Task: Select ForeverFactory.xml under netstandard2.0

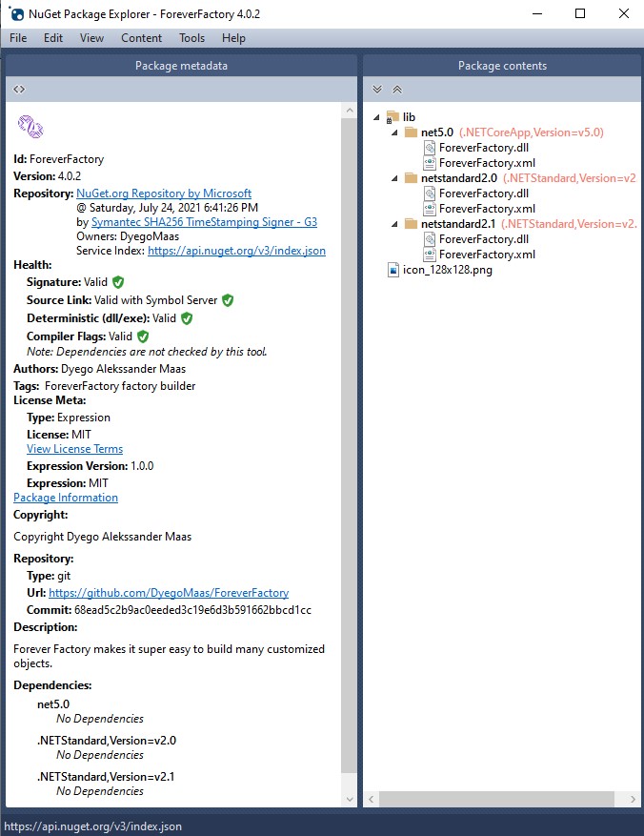Action: click(x=487, y=209)
